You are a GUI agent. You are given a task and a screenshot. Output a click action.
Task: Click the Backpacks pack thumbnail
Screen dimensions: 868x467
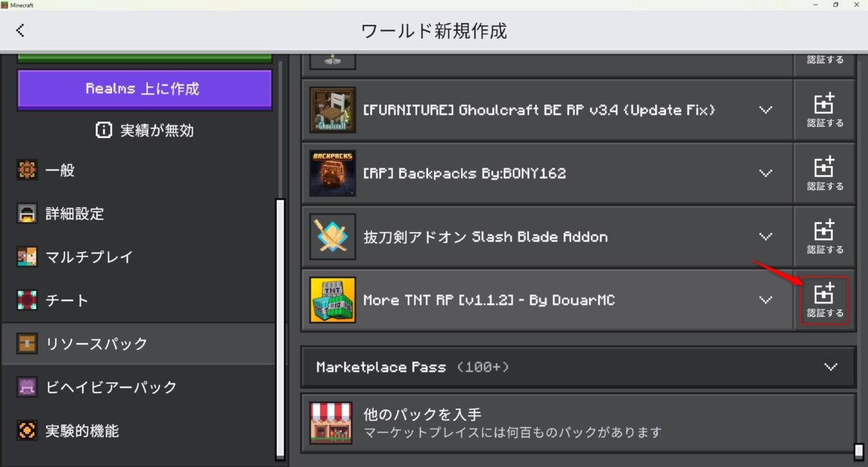(332, 173)
